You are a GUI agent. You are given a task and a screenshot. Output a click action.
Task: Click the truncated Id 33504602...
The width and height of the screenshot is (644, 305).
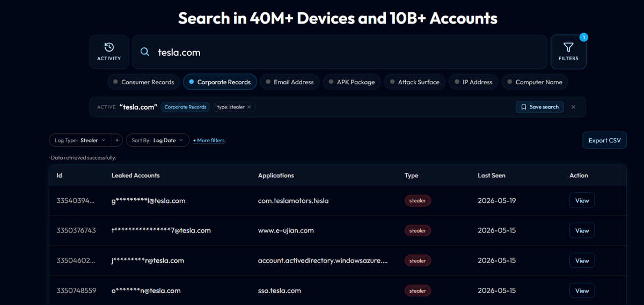click(76, 260)
